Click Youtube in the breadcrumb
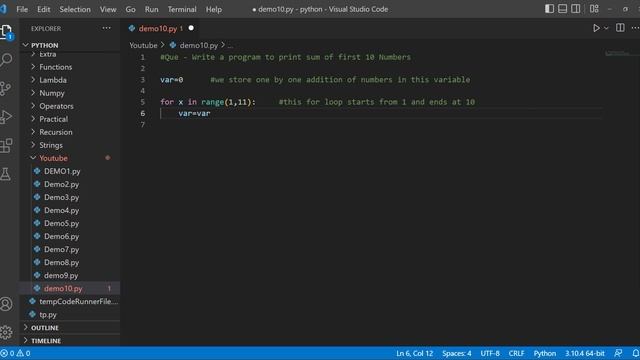640x360 pixels. tap(143, 45)
